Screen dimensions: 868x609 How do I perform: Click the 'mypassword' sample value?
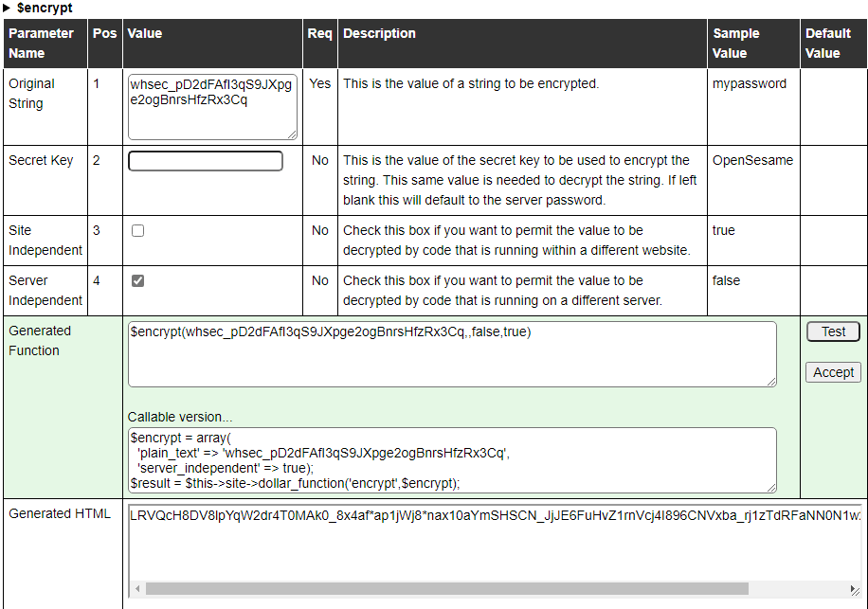[749, 83]
